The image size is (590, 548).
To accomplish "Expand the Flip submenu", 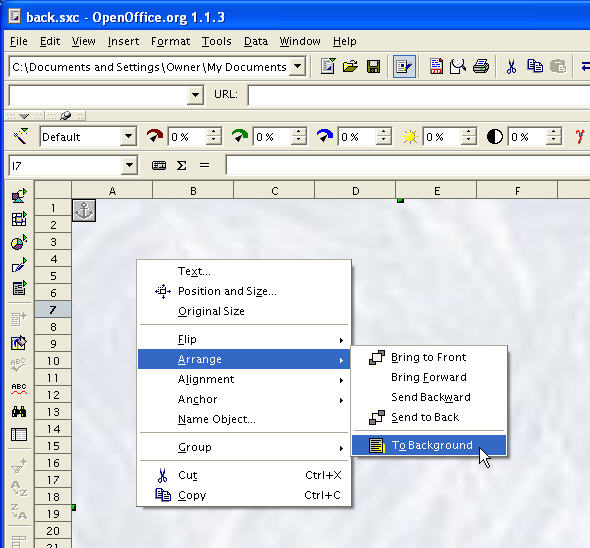I will tap(244, 339).
